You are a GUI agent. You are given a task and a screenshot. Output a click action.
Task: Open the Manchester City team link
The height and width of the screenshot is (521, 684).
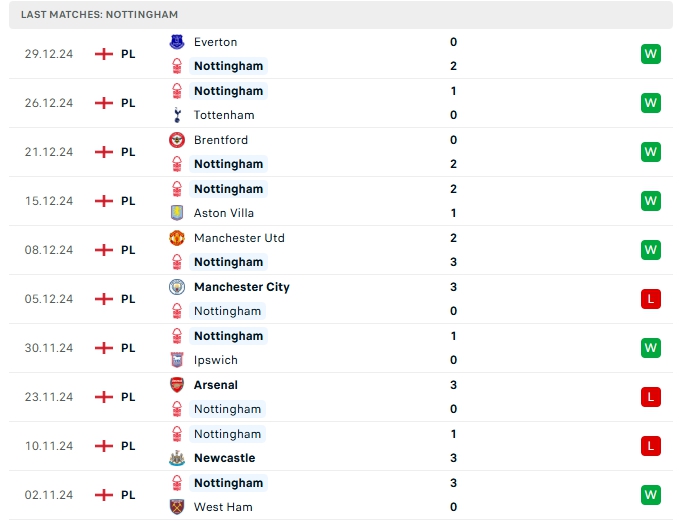[241, 287]
